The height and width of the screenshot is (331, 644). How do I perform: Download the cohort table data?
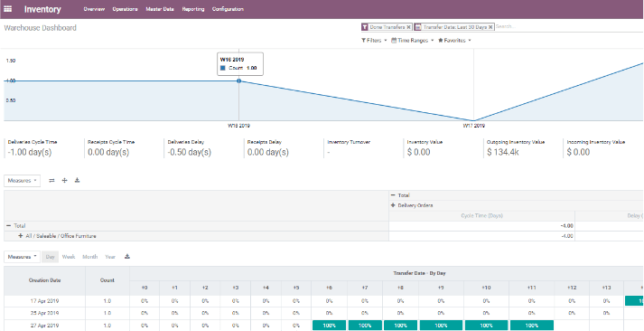(127, 257)
